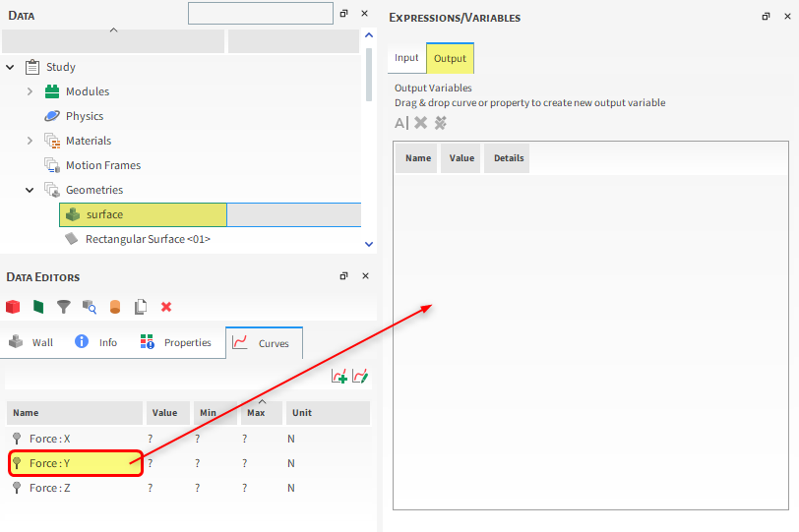Sort curves by Value column header
The height and width of the screenshot is (532, 799).
pyautogui.click(x=168, y=413)
